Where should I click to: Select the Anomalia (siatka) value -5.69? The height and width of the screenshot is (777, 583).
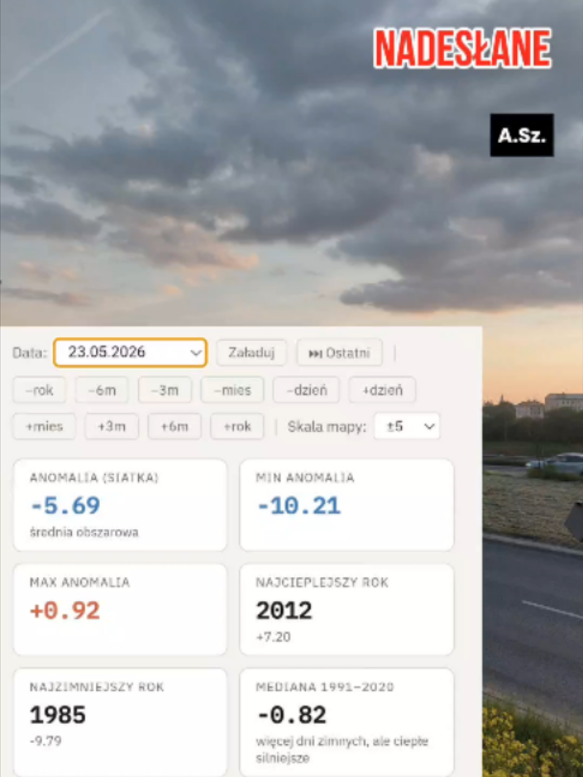pyautogui.click(x=65, y=505)
